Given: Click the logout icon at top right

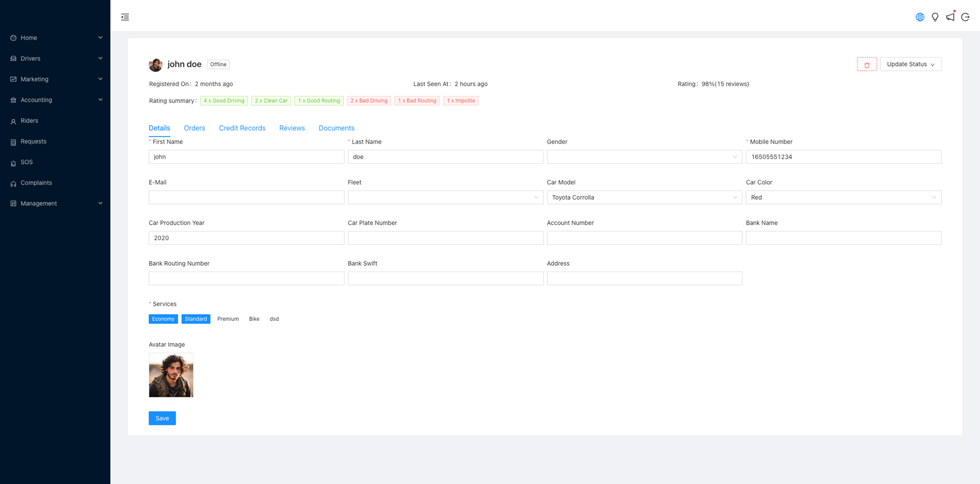Looking at the screenshot, I should [965, 17].
